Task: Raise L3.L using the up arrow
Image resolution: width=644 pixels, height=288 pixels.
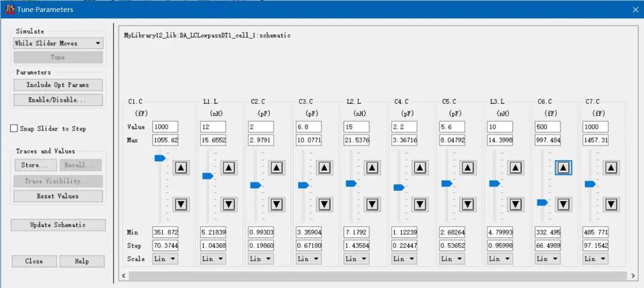Action: pos(515,168)
